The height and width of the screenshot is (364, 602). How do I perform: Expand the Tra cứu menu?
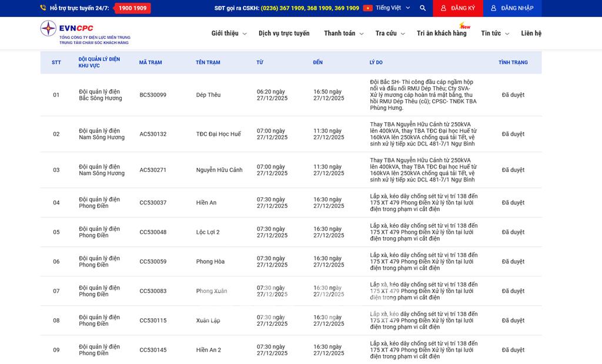390,33
